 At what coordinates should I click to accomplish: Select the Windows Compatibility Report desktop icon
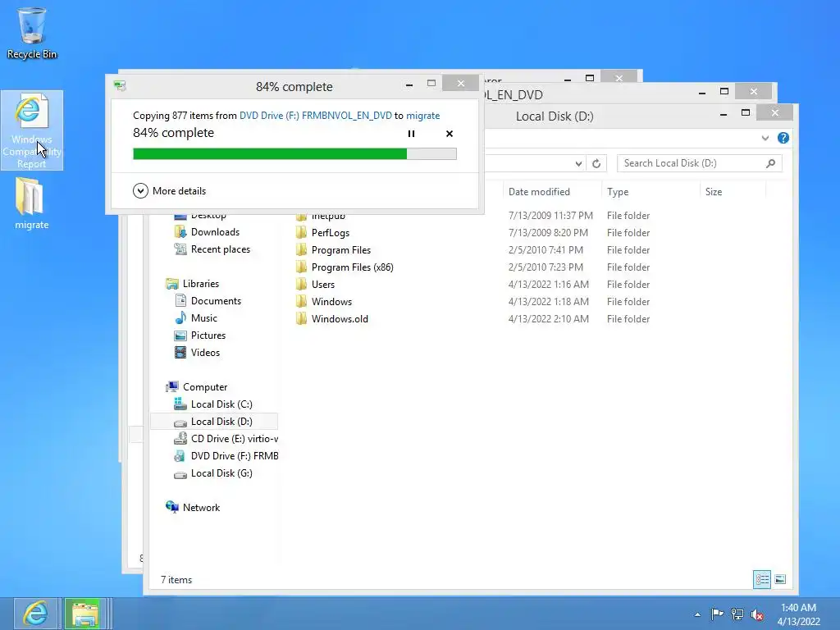32,130
